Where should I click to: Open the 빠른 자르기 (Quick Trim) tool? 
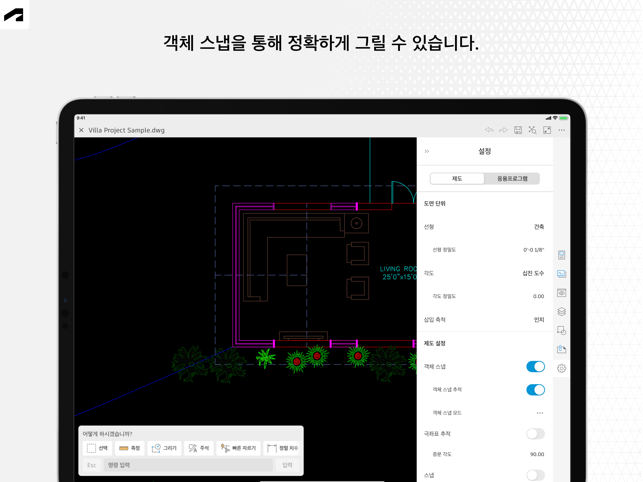[x=238, y=448]
